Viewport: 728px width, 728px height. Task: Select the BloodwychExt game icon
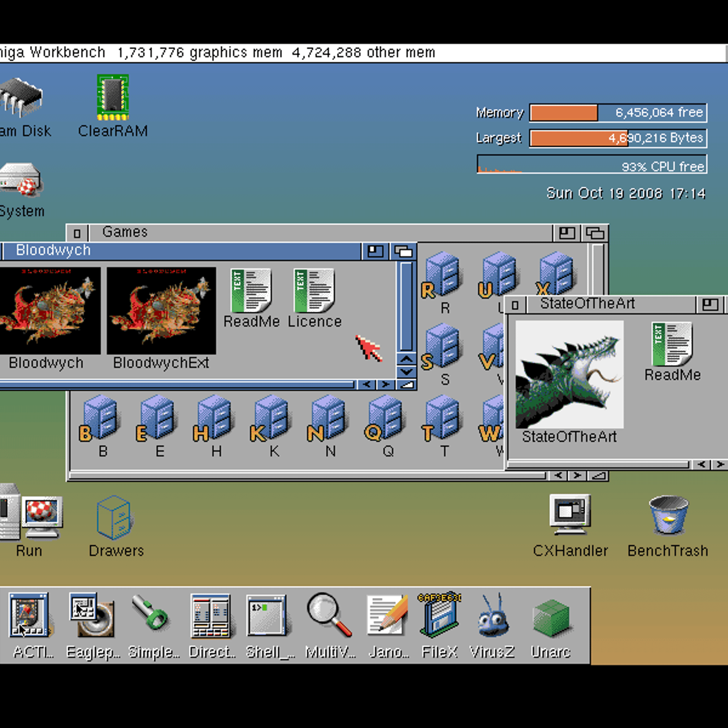(x=162, y=310)
